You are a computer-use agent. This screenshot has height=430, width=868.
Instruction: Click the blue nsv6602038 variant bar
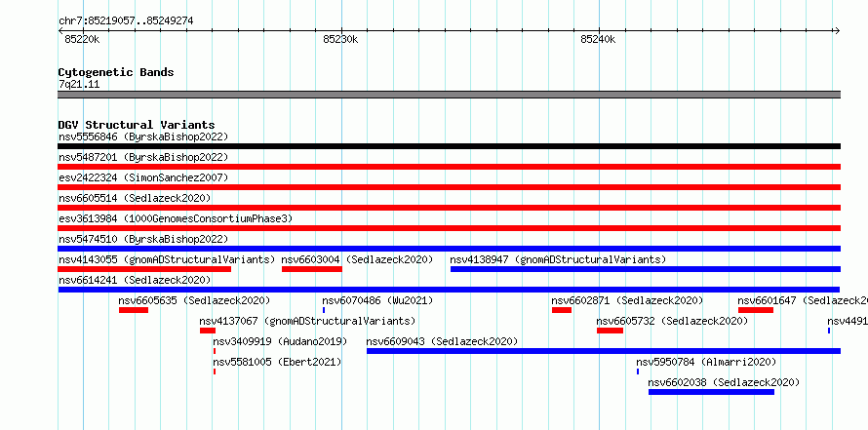click(711, 392)
